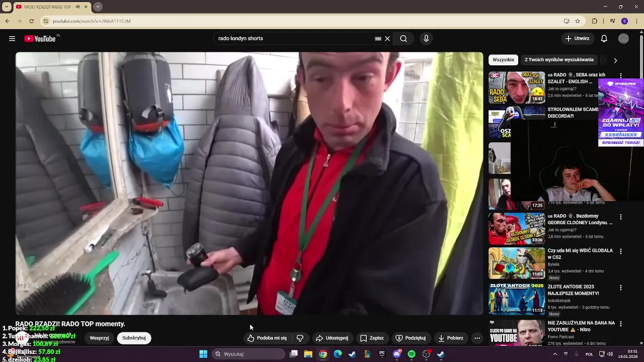Open the boksikstopik channel name
Screen dimensions: 644x362
(559, 301)
